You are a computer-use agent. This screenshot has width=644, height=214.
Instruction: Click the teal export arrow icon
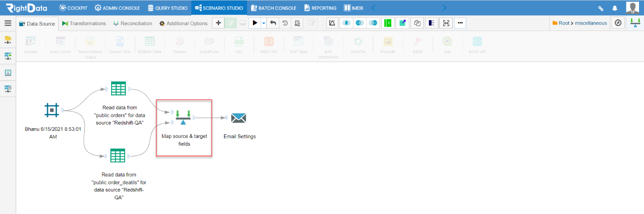click(402, 23)
